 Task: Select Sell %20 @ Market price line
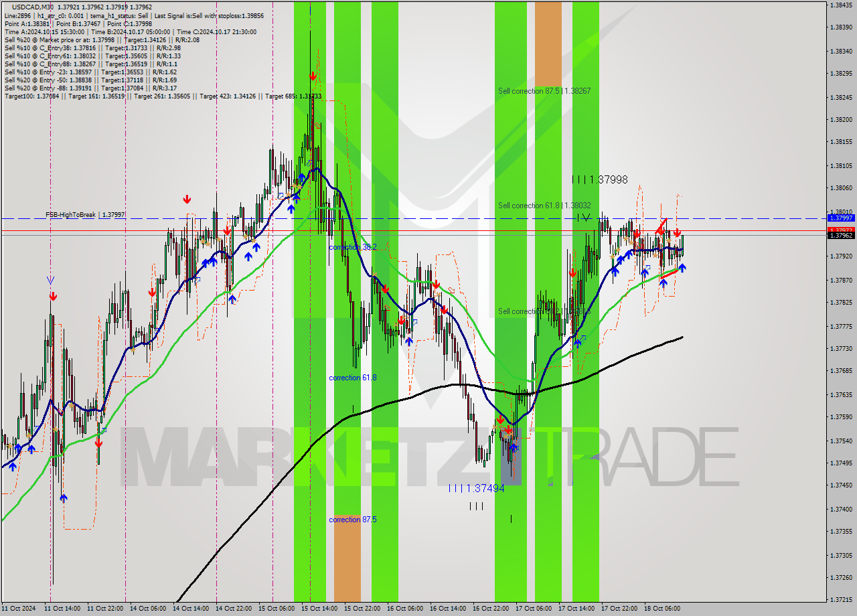[x=102, y=40]
